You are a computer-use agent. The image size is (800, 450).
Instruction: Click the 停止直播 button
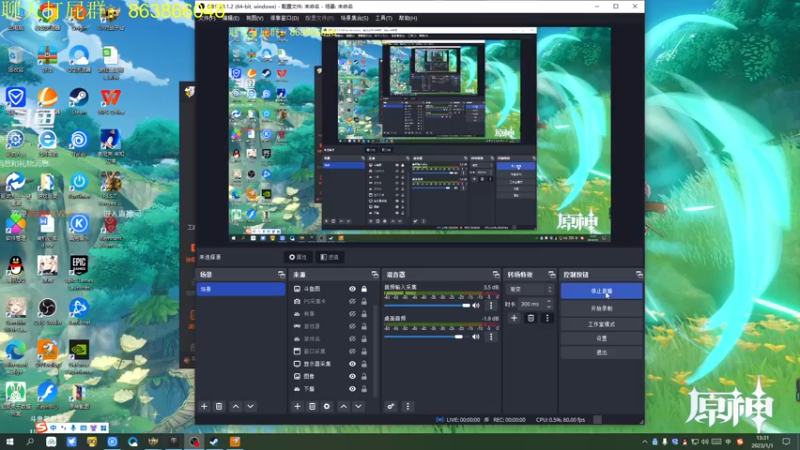coord(602,291)
